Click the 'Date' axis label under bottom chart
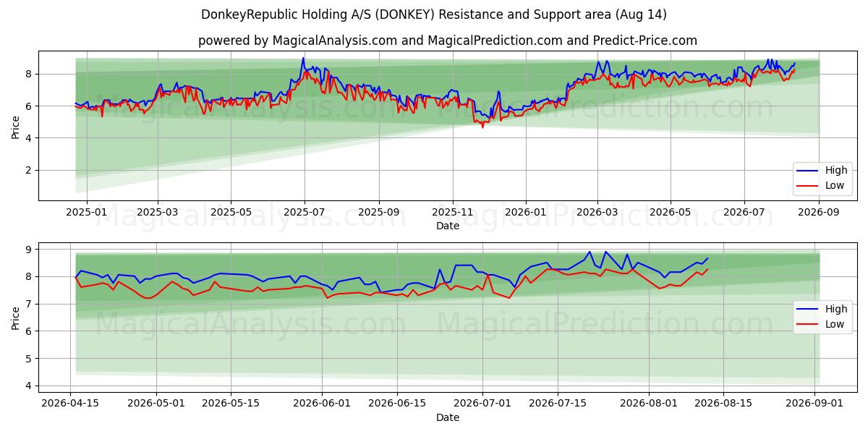Screen dimensions: 868x434 tap(448, 417)
